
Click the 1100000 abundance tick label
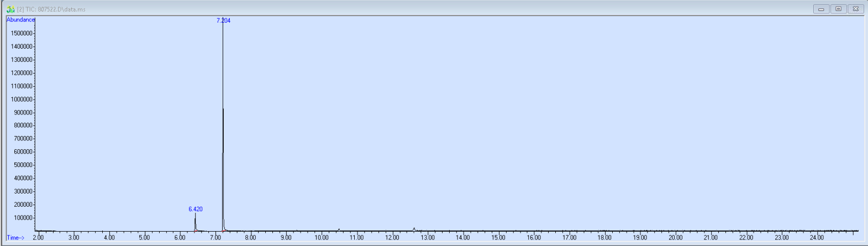coord(22,86)
